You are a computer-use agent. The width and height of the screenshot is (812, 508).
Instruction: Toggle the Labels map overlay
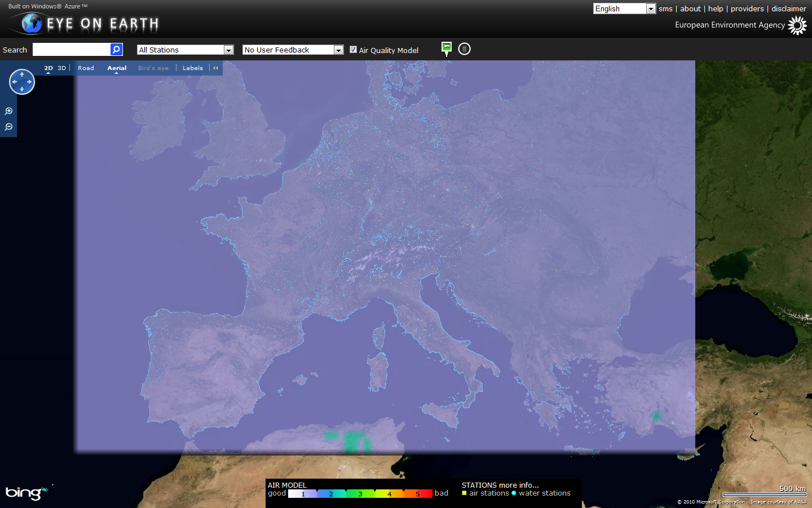[192, 68]
